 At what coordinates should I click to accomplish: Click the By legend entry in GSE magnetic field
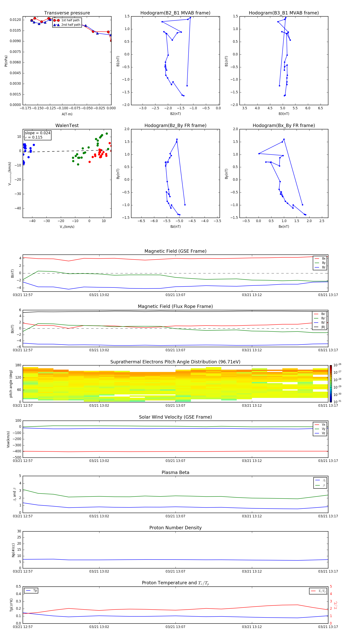coord(320,263)
